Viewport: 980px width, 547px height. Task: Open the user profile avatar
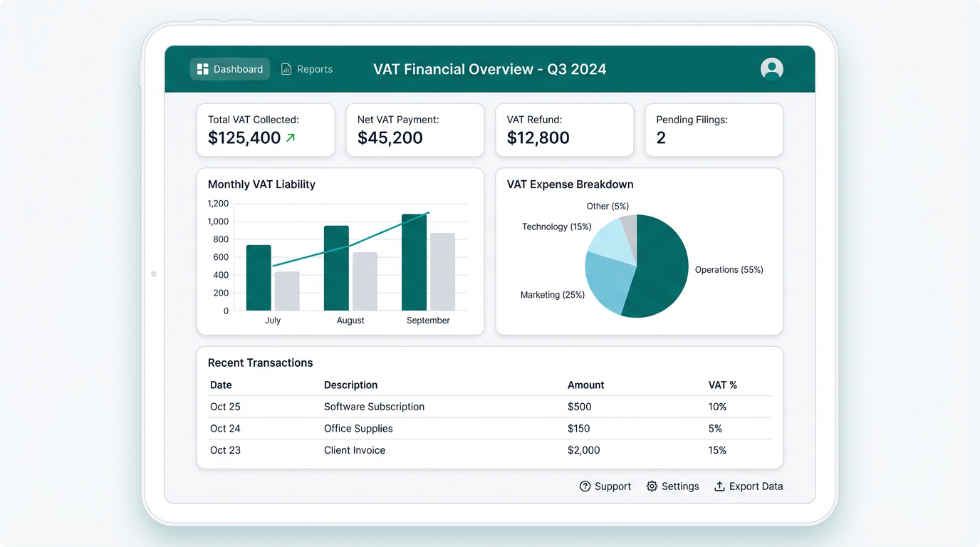click(772, 68)
